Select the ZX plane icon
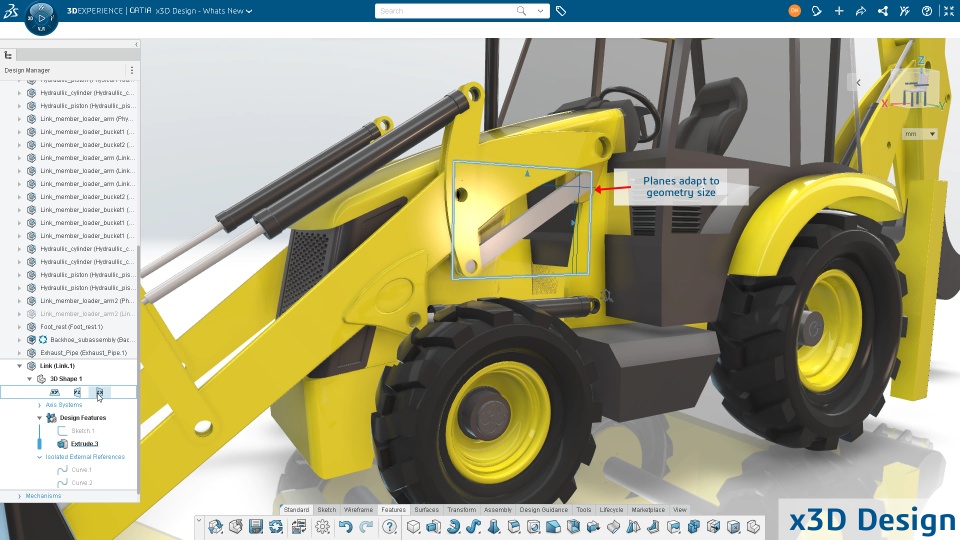This screenshot has width=960, height=540. pyautogui.click(x=99, y=392)
